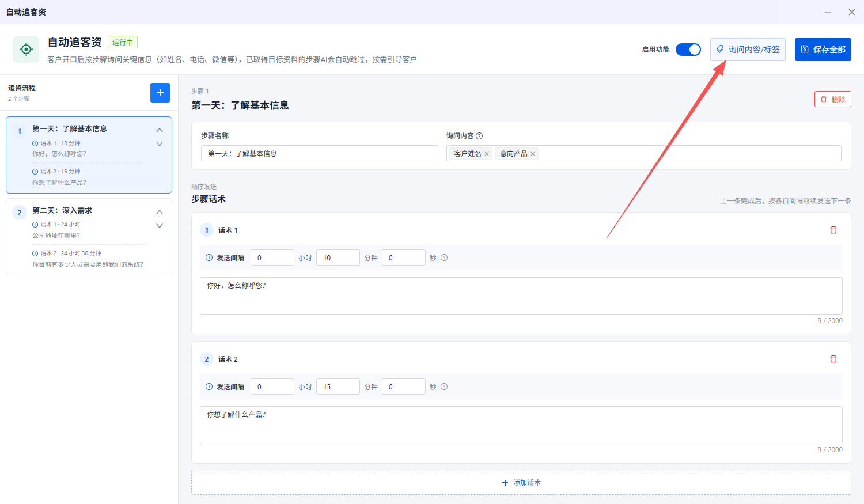Click the text area containing 你想了解什么产品？
The width and height of the screenshot is (864, 504).
click(521, 425)
